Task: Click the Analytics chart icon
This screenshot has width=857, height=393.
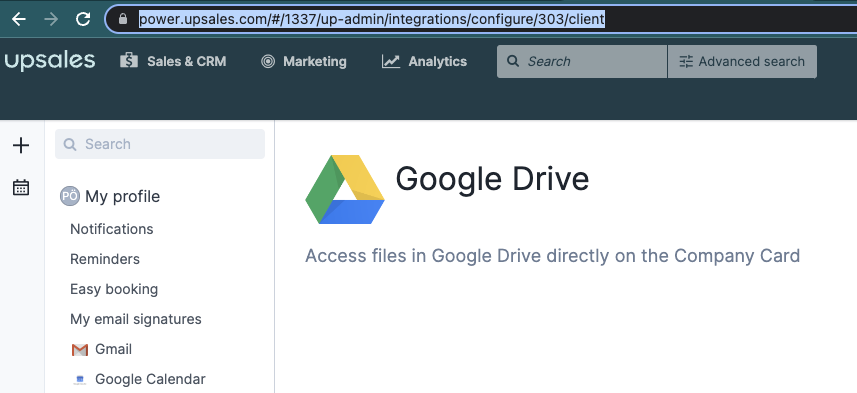Action: click(x=391, y=61)
